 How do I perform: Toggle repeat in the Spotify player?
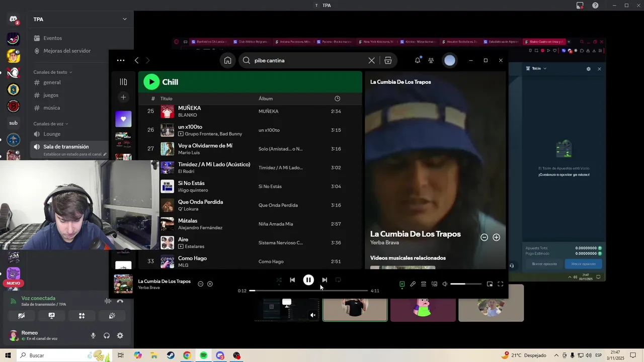[x=338, y=280]
